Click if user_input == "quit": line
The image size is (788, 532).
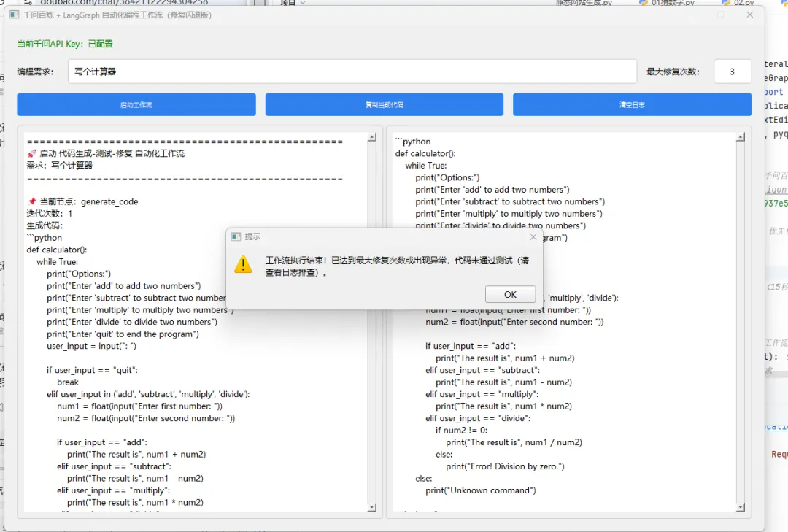[x=92, y=370]
